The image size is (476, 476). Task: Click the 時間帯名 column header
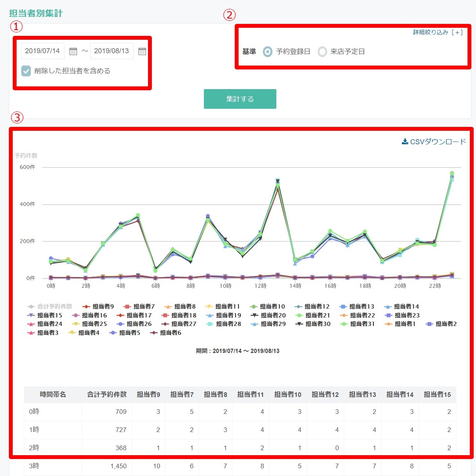[x=53, y=395]
